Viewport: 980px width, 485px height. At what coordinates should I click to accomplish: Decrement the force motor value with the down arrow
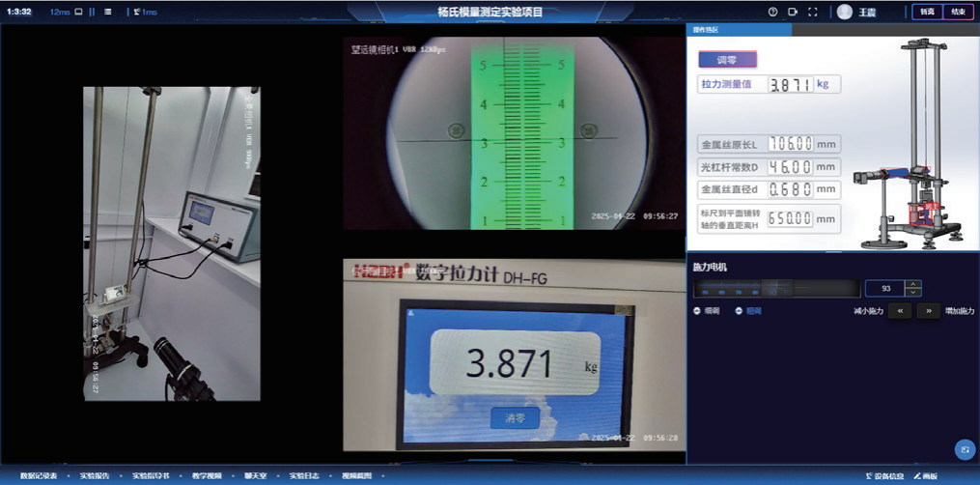(x=913, y=292)
